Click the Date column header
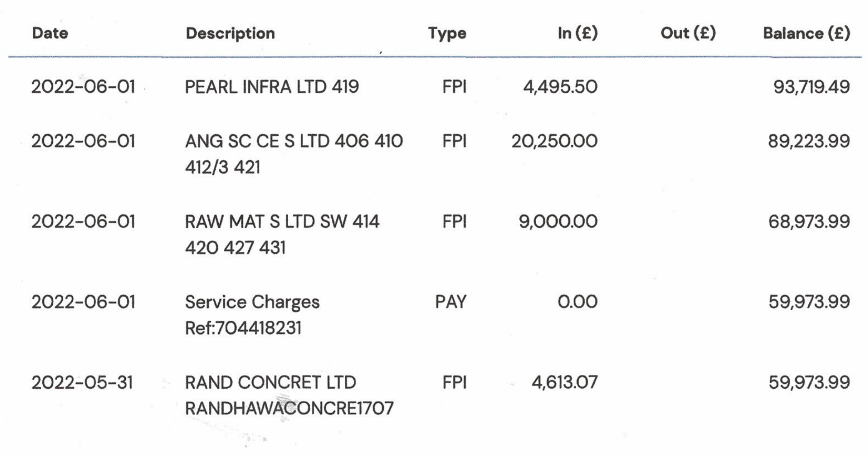This screenshot has width=868, height=456. pos(50,33)
